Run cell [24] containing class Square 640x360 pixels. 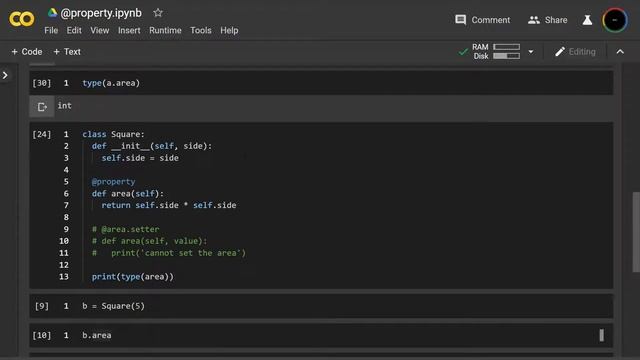pos(42,134)
